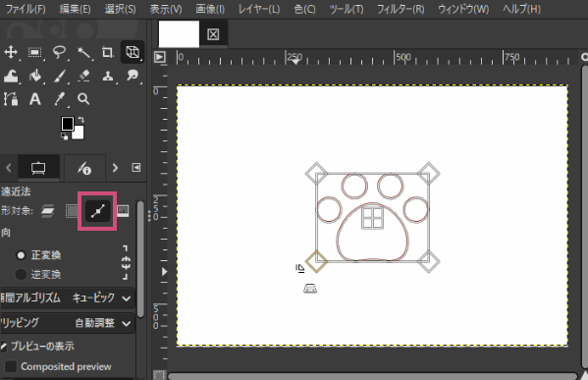Open the 表示(V) menu
588x380 pixels.
[166, 9]
